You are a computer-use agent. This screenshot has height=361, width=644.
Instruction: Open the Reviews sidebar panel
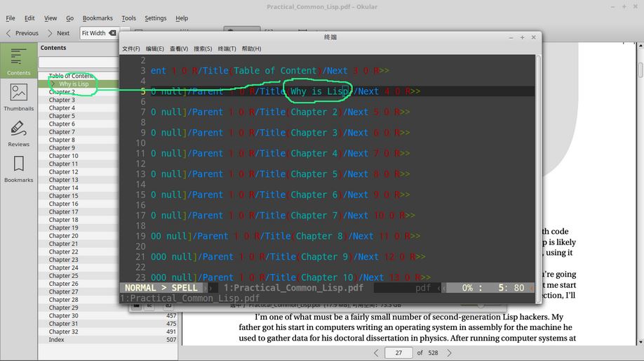click(18, 133)
